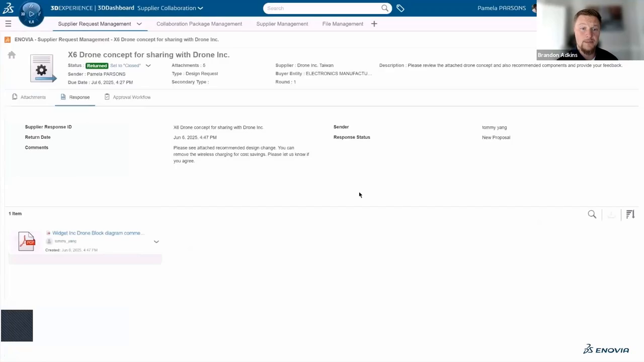Open the hamburger side menu
The image size is (644, 362).
[x=8, y=24]
